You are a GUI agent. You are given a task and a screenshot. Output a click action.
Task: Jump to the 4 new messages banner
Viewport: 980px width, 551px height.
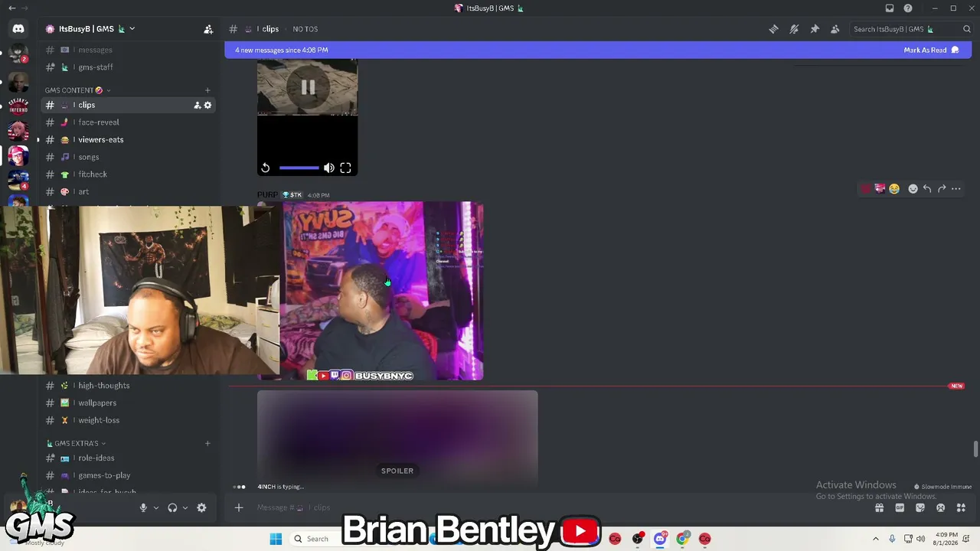point(598,51)
